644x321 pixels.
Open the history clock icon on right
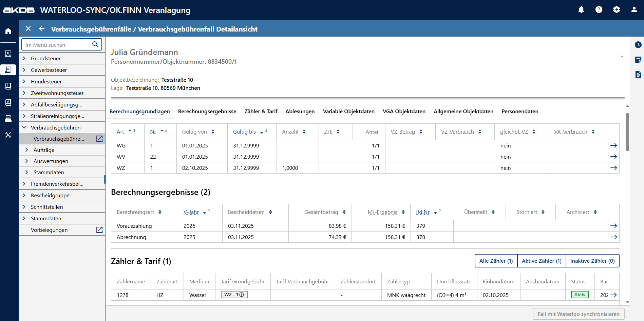point(638,45)
